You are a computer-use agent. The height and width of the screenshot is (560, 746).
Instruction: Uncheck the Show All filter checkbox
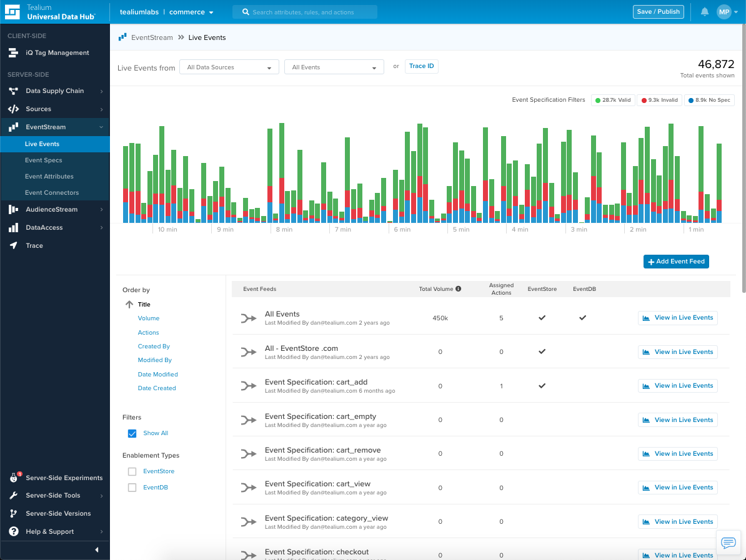132,433
